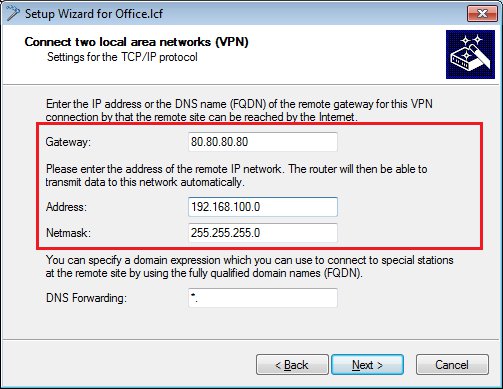Click the router wizard icon in header
503x389 pixels.
click(x=470, y=54)
